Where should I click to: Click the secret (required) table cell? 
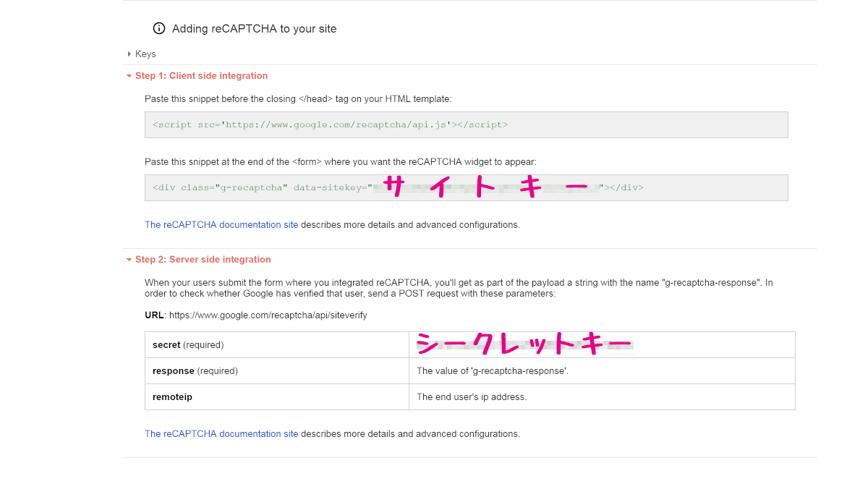pos(277,345)
